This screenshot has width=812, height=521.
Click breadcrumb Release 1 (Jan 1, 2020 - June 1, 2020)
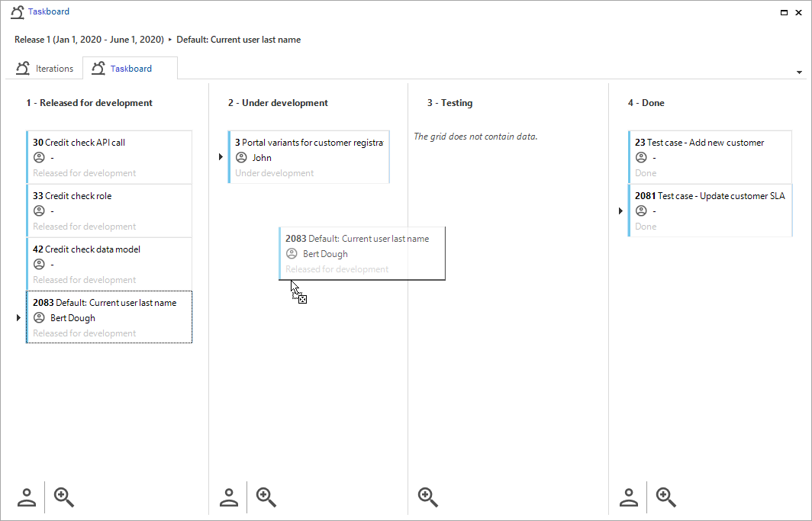tap(89, 40)
